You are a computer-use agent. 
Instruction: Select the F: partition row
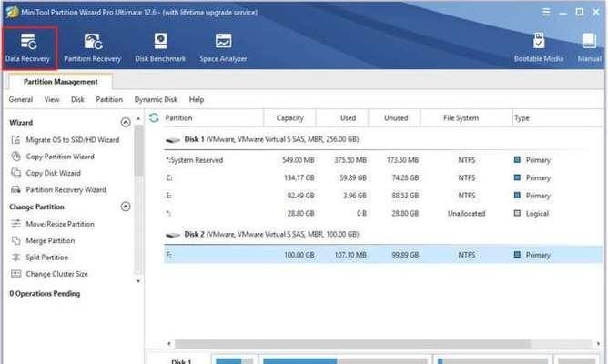tap(383, 255)
